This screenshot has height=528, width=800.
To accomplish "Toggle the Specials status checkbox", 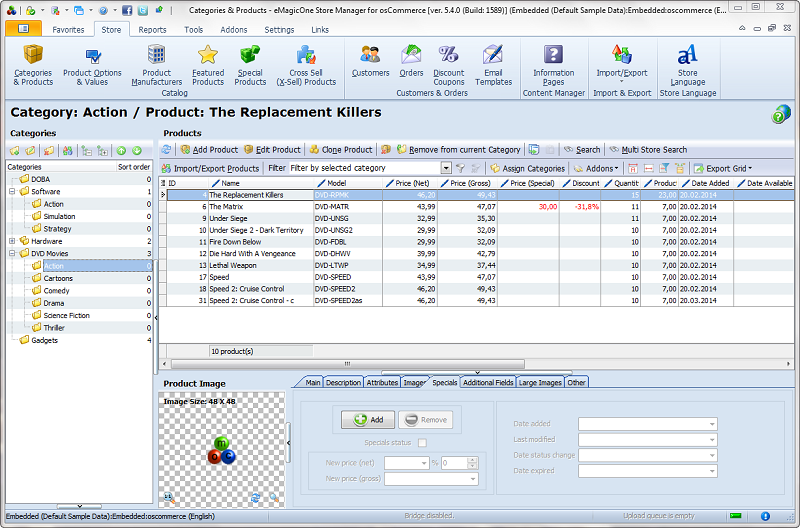I will (x=422, y=443).
